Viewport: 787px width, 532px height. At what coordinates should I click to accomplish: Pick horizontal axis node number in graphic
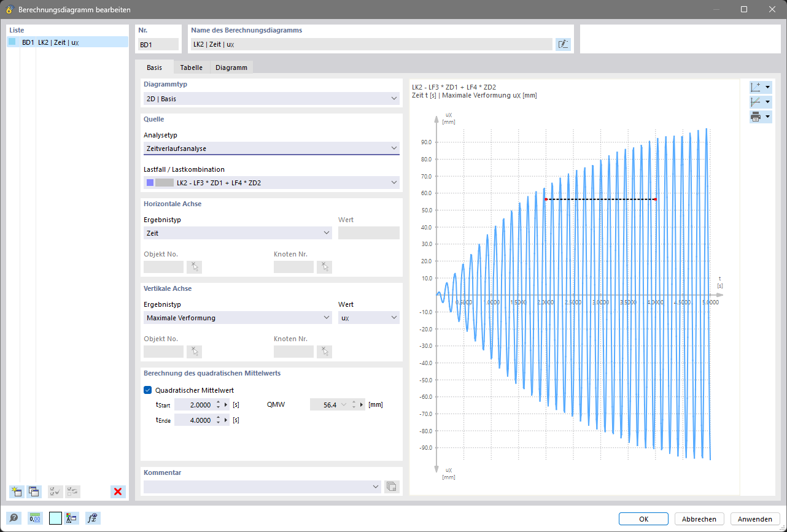(x=325, y=267)
